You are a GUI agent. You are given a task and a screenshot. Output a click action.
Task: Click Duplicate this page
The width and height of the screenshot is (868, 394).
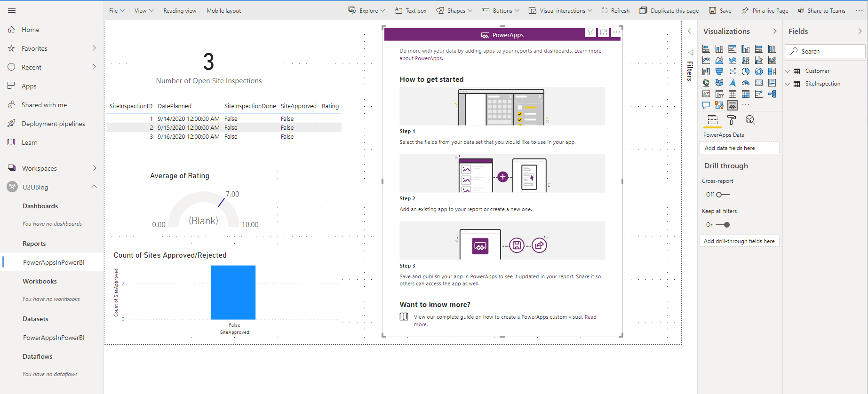tap(669, 10)
